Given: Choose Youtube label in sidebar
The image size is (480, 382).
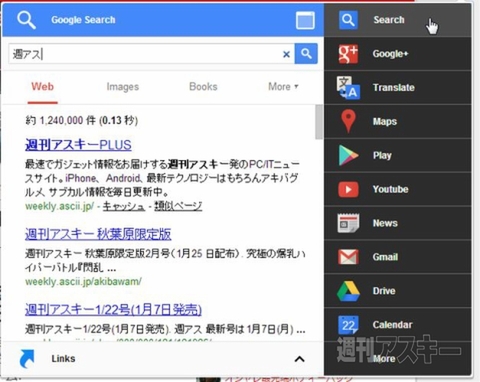Looking at the screenshot, I should (x=390, y=189).
